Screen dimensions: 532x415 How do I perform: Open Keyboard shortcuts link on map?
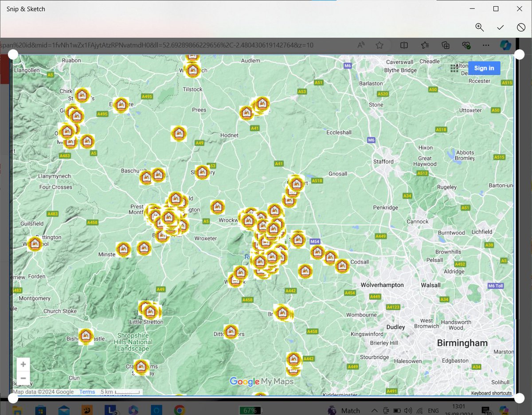pyautogui.click(x=491, y=393)
